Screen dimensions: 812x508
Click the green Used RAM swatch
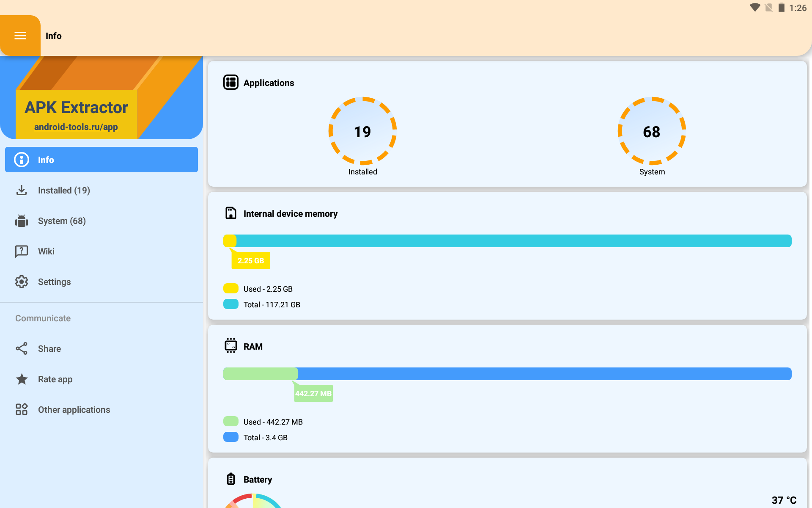point(231,422)
